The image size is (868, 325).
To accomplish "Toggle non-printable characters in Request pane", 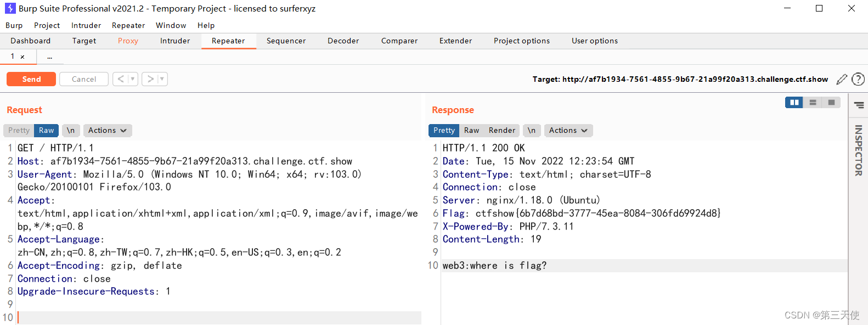I will [71, 131].
